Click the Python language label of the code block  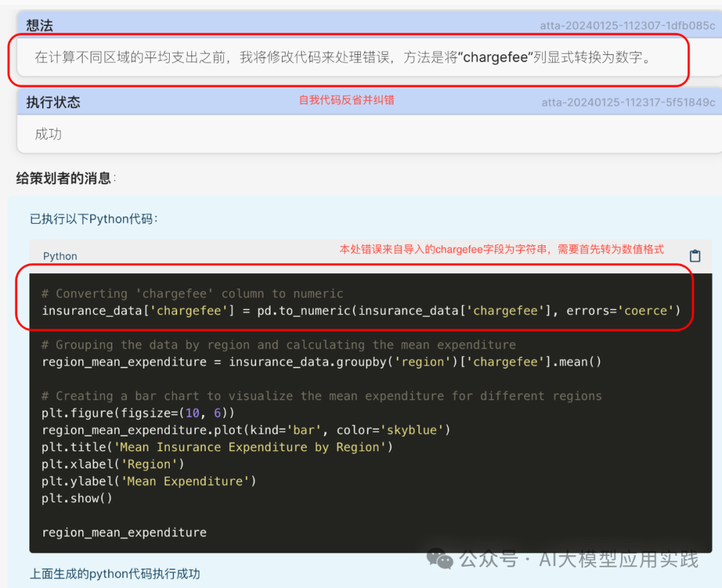pyautogui.click(x=60, y=257)
